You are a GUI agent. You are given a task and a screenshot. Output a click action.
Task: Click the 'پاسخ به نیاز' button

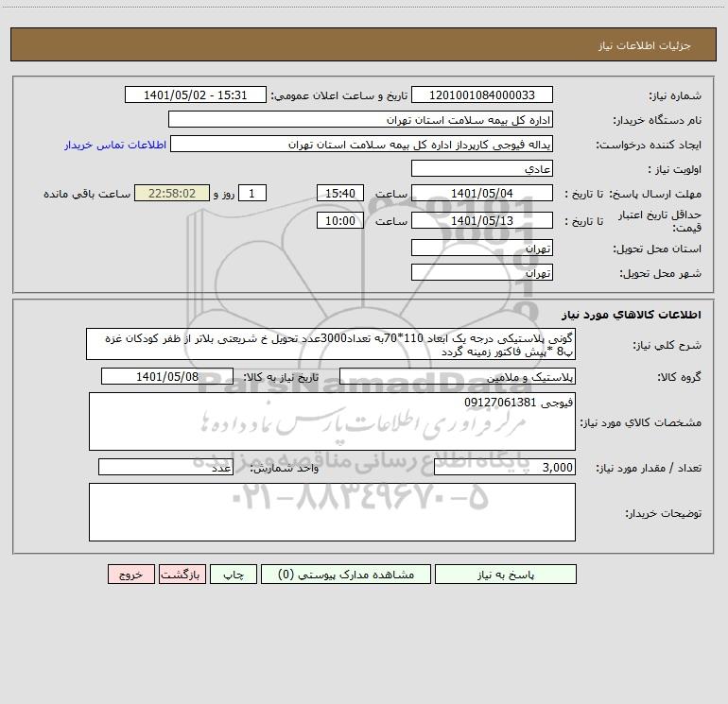coord(506,575)
